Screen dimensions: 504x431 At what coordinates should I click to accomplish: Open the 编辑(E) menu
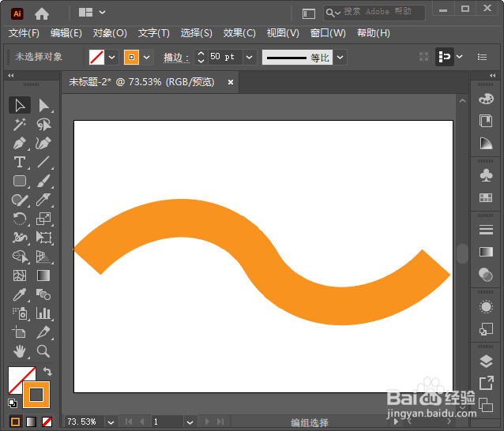point(66,33)
